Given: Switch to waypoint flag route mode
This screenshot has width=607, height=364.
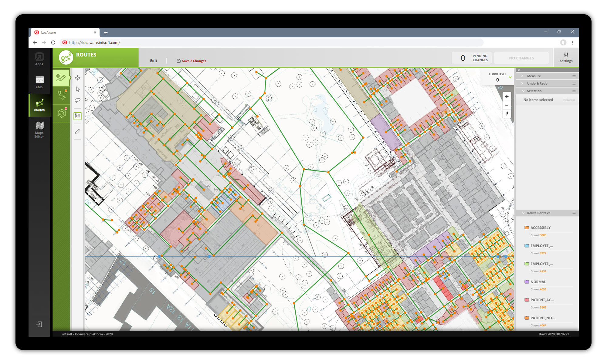Looking at the screenshot, I should pos(62,95).
